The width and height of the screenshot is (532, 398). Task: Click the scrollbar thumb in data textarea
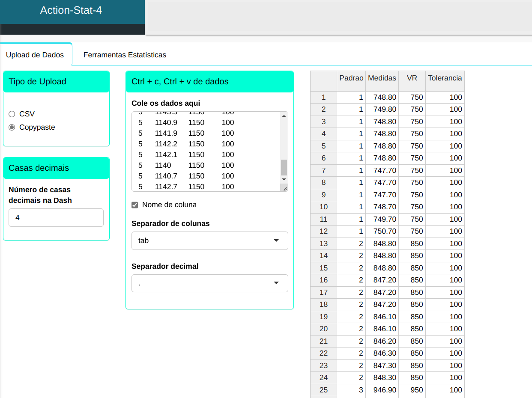[x=284, y=167]
